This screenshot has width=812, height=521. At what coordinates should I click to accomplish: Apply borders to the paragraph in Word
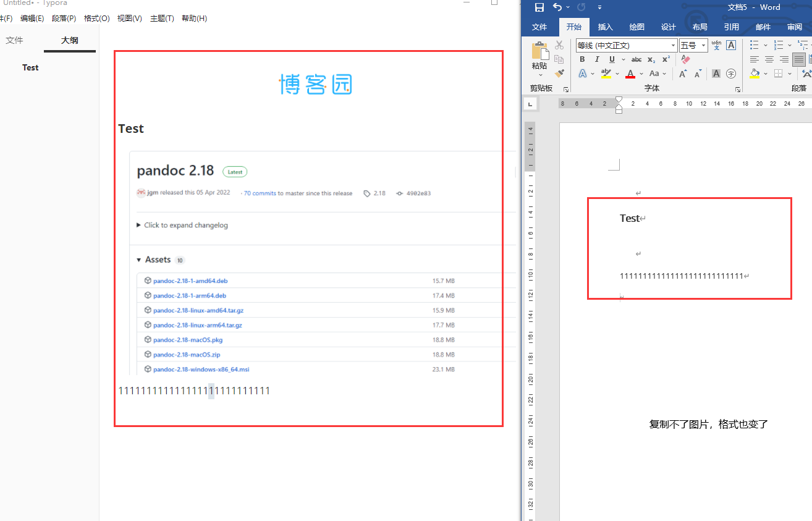778,74
